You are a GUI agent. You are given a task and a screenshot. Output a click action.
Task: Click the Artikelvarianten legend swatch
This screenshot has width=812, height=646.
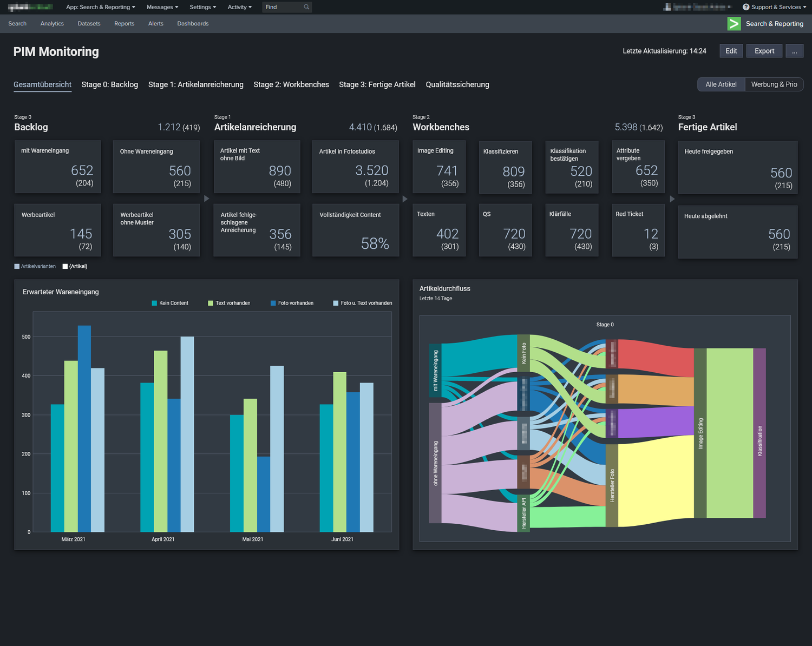[x=17, y=266]
